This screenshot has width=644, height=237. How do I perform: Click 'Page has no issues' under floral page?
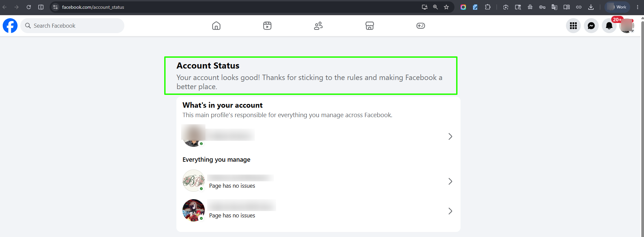click(x=232, y=186)
